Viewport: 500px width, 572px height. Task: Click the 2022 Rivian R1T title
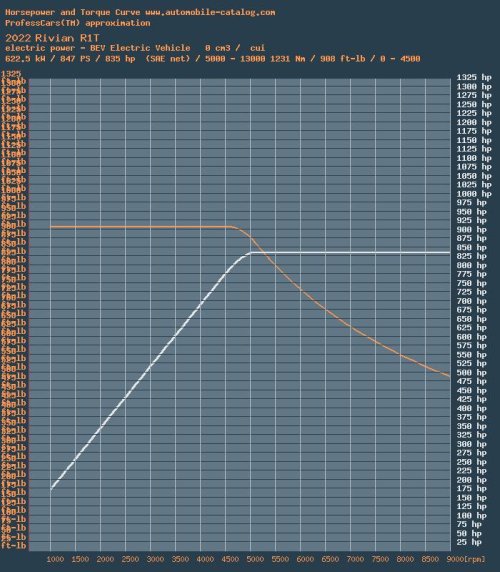pyautogui.click(x=52, y=38)
